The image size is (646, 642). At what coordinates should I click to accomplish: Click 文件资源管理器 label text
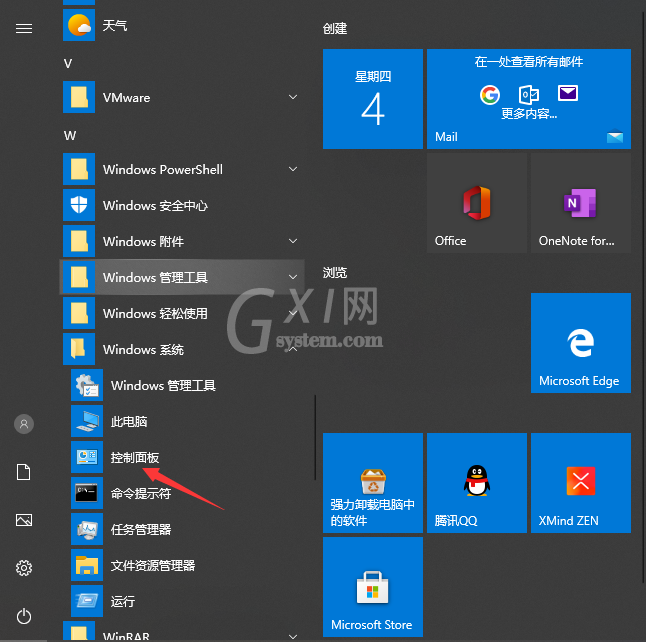[153, 565]
